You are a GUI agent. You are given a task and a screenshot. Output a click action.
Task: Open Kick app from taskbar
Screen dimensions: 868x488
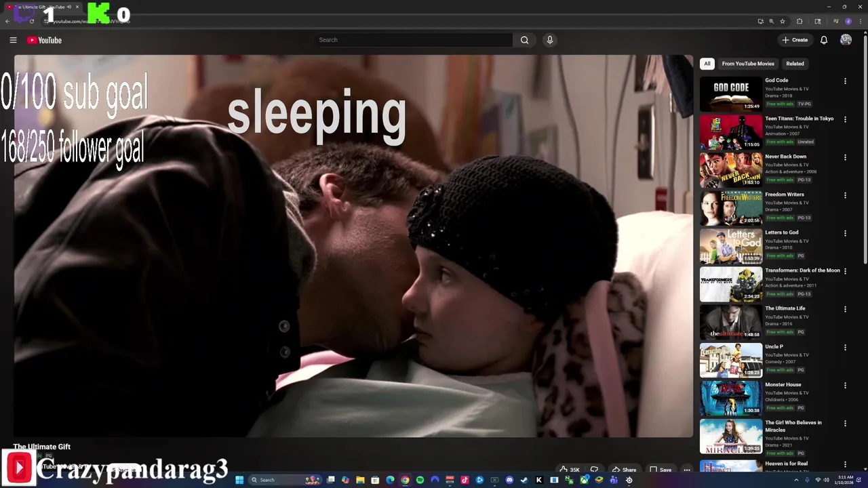pos(539,480)
